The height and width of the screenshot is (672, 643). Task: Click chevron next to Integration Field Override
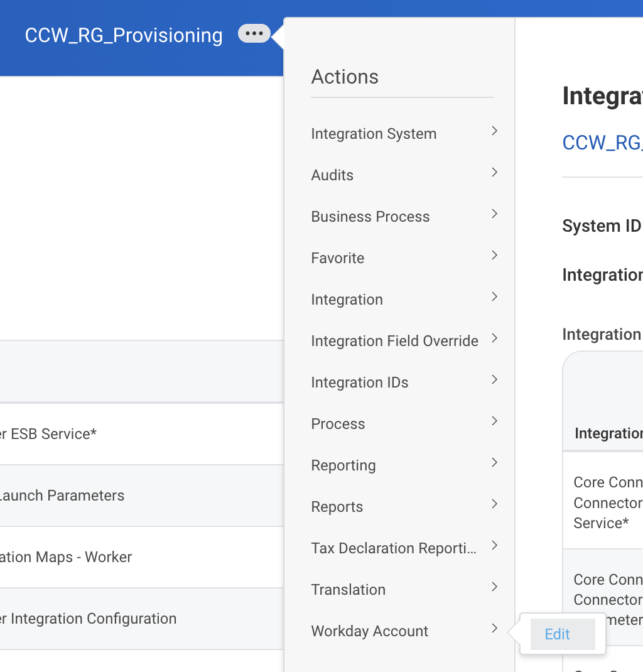[494, 338]
